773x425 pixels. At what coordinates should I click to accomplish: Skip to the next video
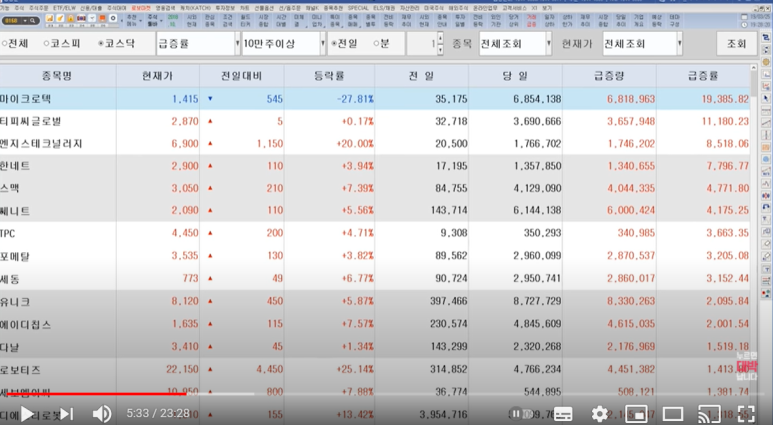tap(67, 414)
